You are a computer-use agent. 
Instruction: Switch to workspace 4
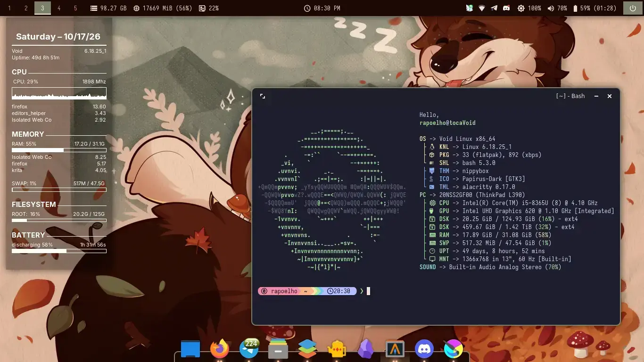click(x=59, y=8)
